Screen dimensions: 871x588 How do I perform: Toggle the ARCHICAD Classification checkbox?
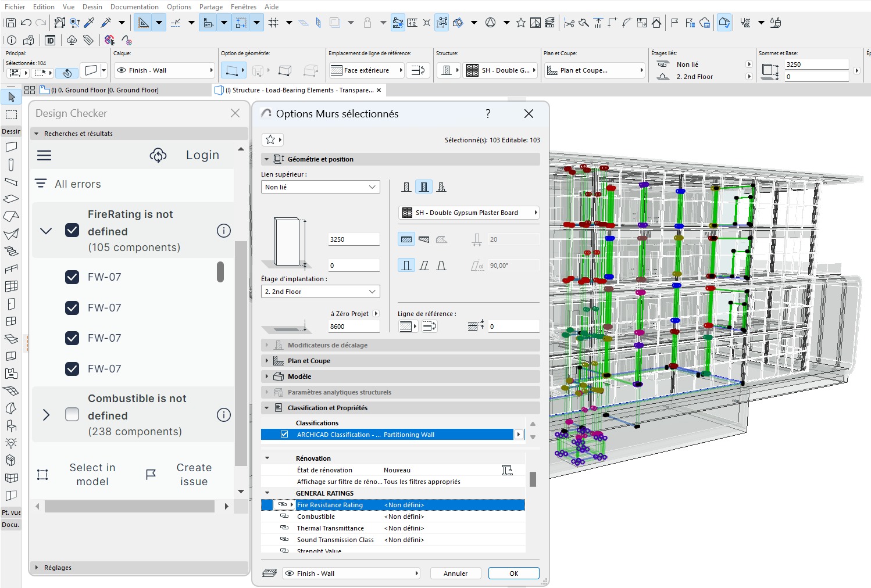(x=284, y=434)
